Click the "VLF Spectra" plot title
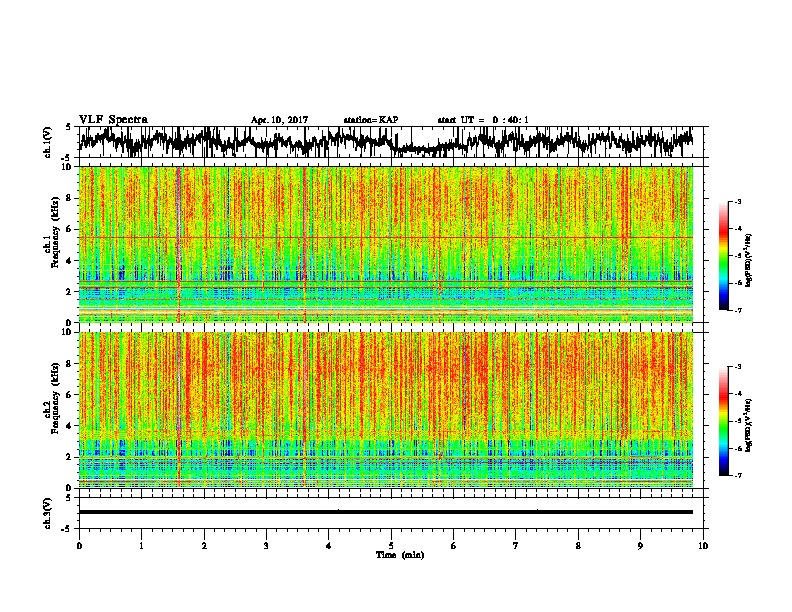Image resolution: width=792 pixels, height=612 pixels. (113, 120)
